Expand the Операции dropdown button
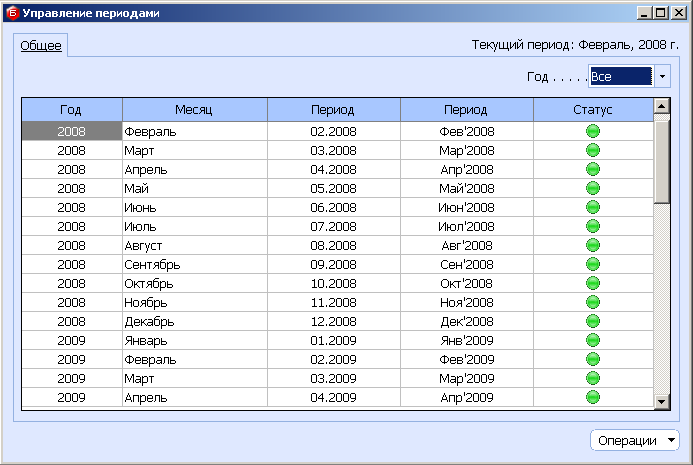 point(636,441)
